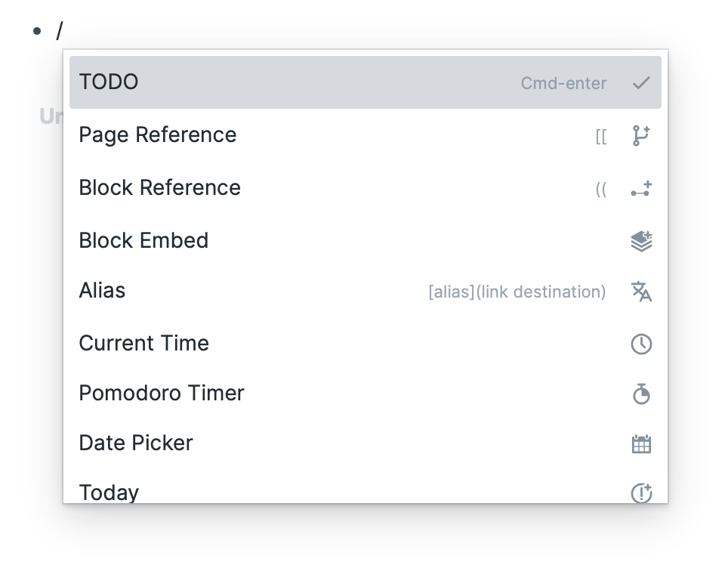Insert a Block Reference
The height and width of the screenshot is (562, 728).
(365, 188)
